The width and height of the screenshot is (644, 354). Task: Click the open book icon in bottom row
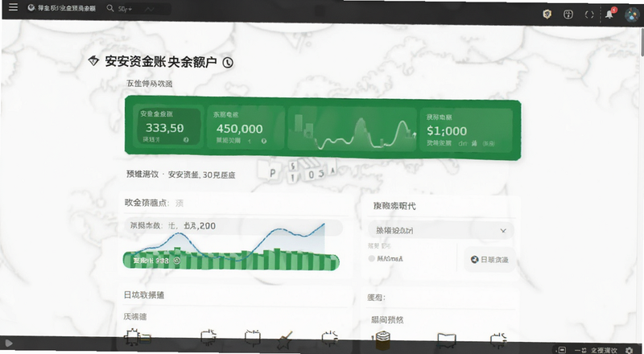pyautogui.click(x=447, y=340)
